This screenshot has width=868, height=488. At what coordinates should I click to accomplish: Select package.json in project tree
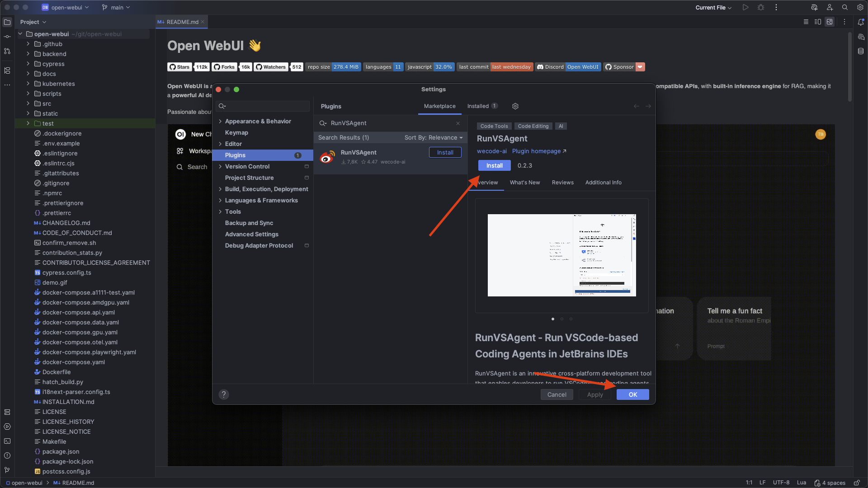click(61, 452)
